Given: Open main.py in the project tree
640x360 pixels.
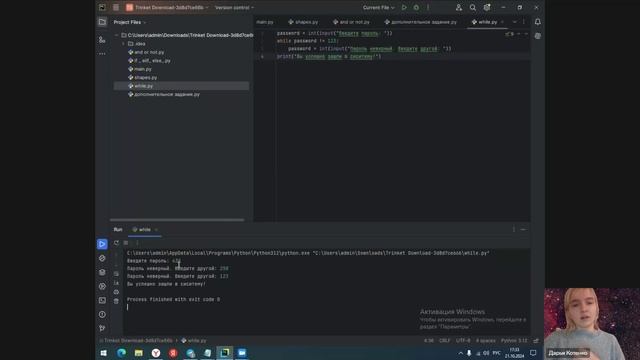Looking at the screenshot, I should pos(140,69).
